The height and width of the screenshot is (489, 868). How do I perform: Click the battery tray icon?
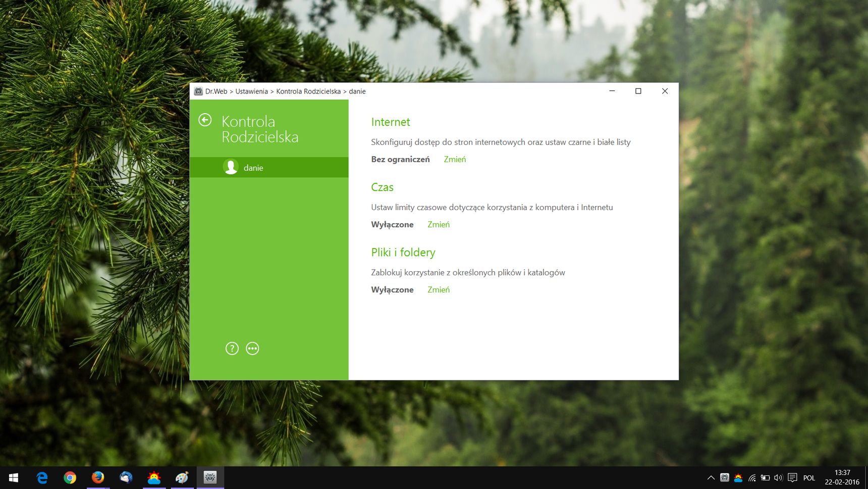(x=766, y=477)
